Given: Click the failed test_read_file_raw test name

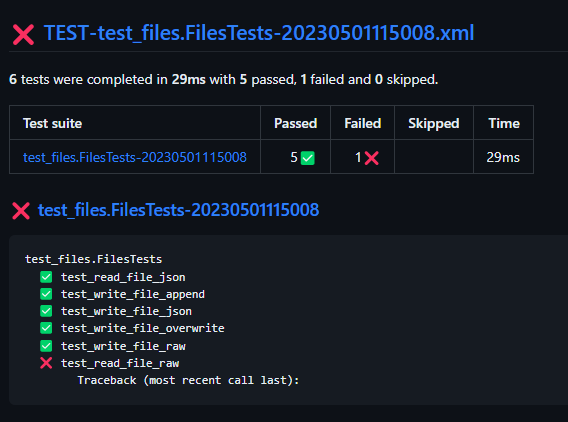Looking at the screenshot, I should pyautogui.click(x=120, y=363).
